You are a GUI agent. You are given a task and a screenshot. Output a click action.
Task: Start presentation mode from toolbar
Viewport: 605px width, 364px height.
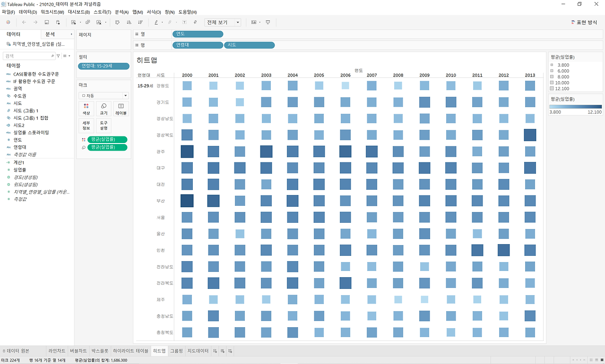coord(268,22)
